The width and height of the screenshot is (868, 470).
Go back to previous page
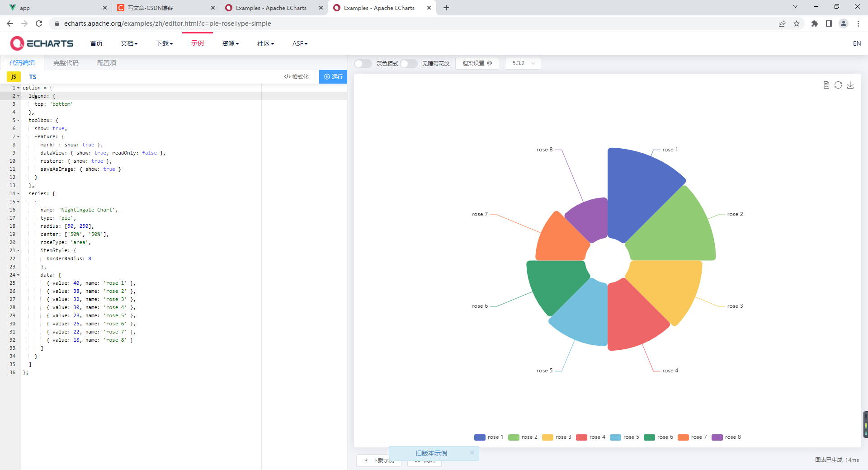10,23
